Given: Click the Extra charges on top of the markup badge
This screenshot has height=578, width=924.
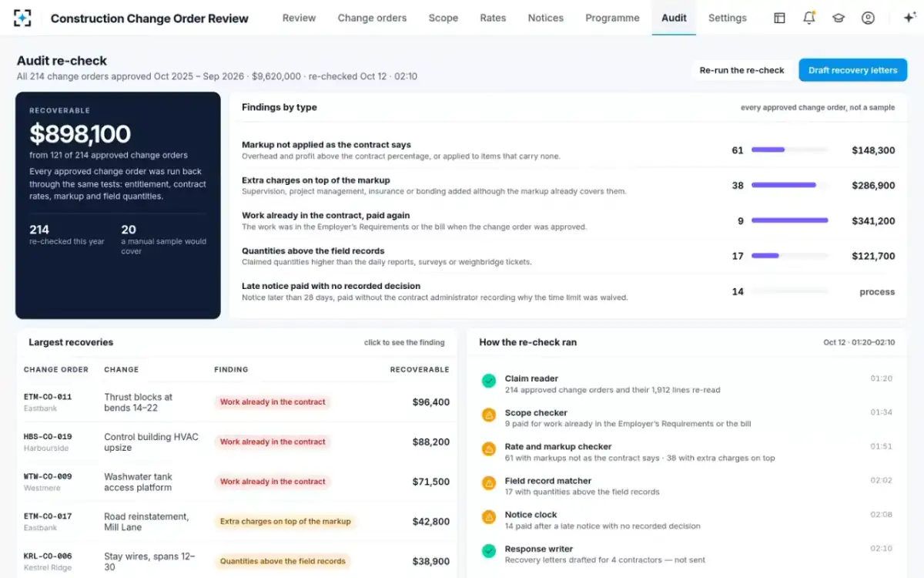Looking at the screenshot, I should coord(285,522).
